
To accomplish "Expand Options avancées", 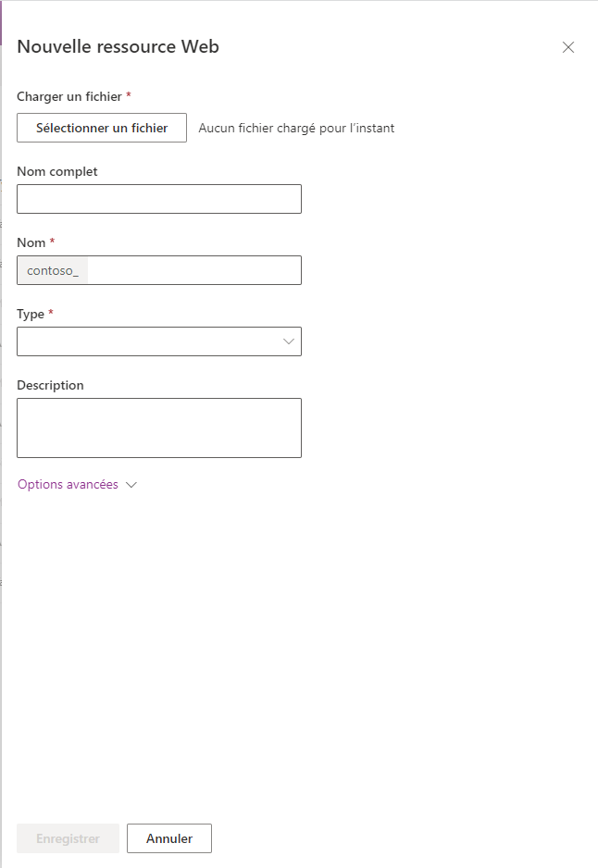I will (x=78, y=484).
